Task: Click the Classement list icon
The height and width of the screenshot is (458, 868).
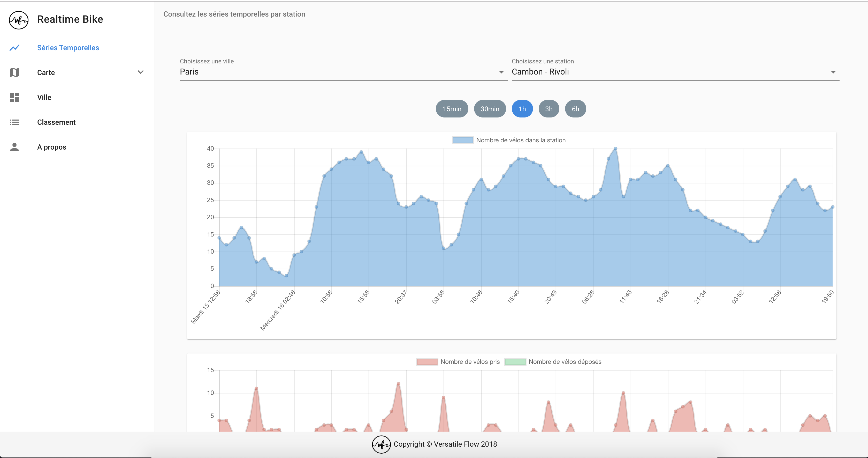Action: (14, 122)
